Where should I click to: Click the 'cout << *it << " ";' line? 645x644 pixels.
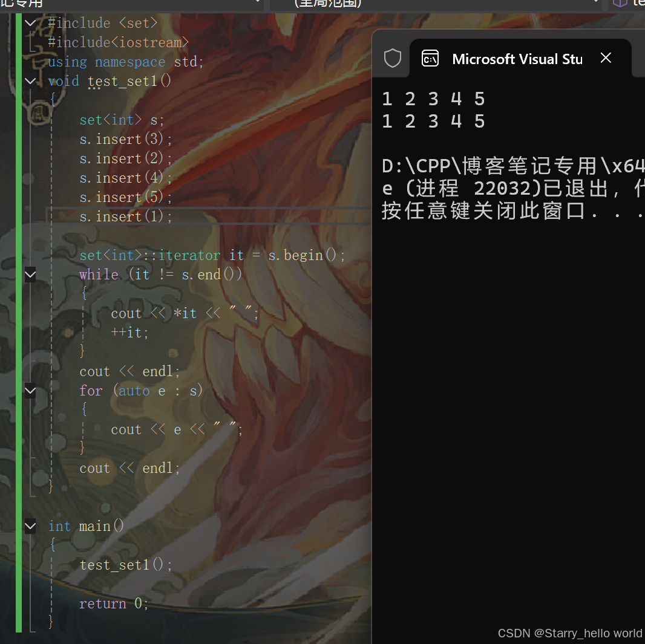point(185,313)
